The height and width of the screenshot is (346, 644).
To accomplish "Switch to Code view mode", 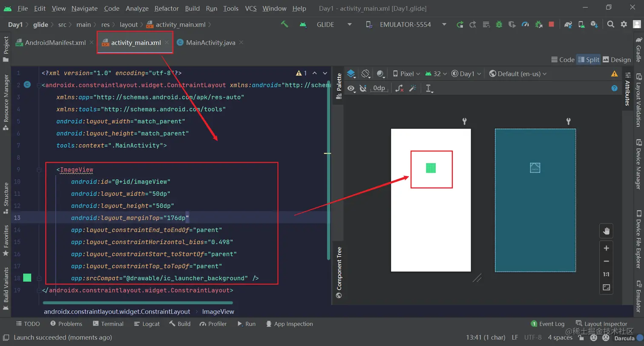I will pyautogui.click(x=563, y=60).
